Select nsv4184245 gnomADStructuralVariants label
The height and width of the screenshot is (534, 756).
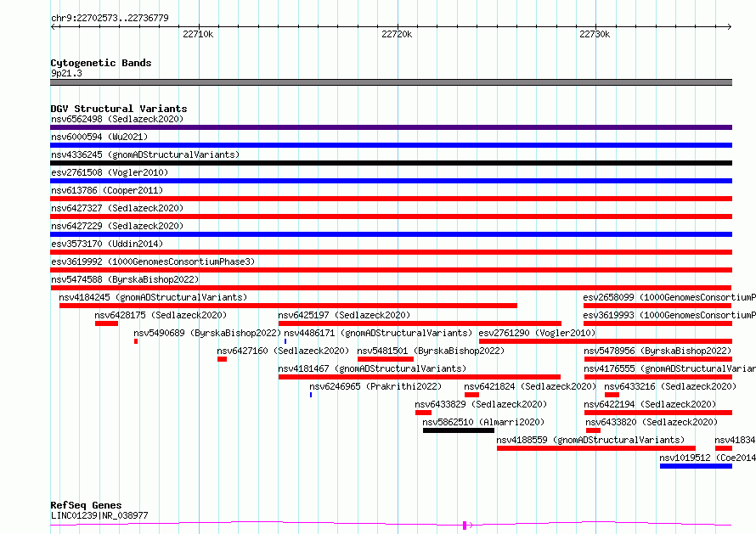[153, 297]
